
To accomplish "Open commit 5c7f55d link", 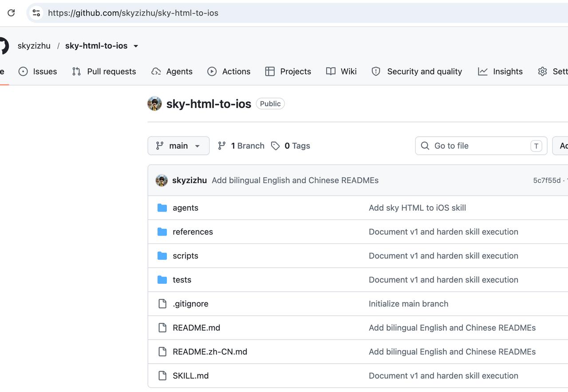I will (547, 180).
